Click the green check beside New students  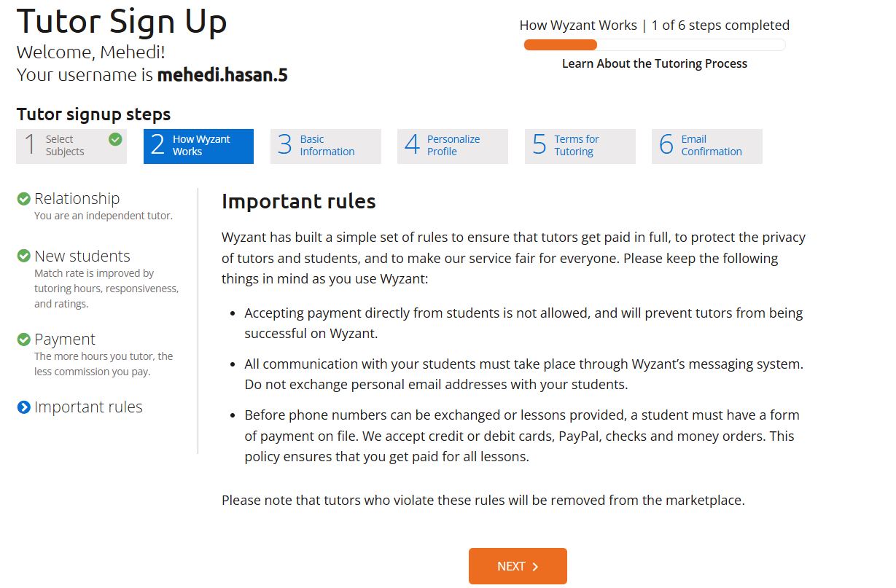pyautogui.click(x=23, y=256)
